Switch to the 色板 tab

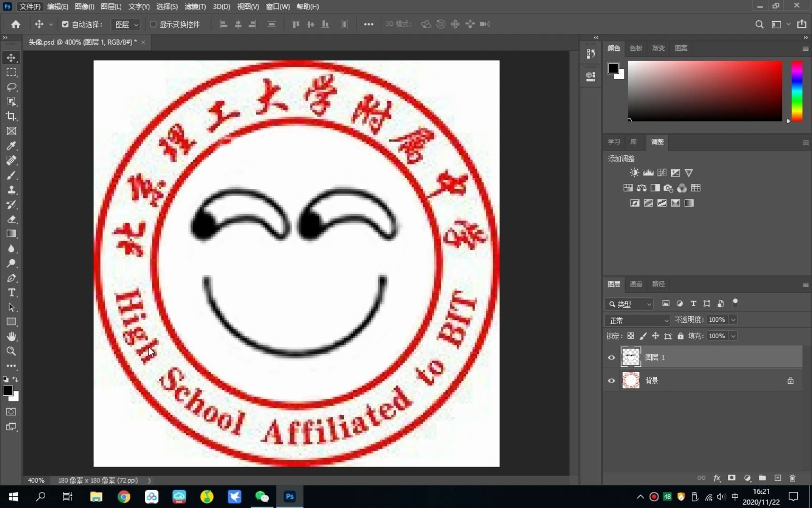pos(636,48)
